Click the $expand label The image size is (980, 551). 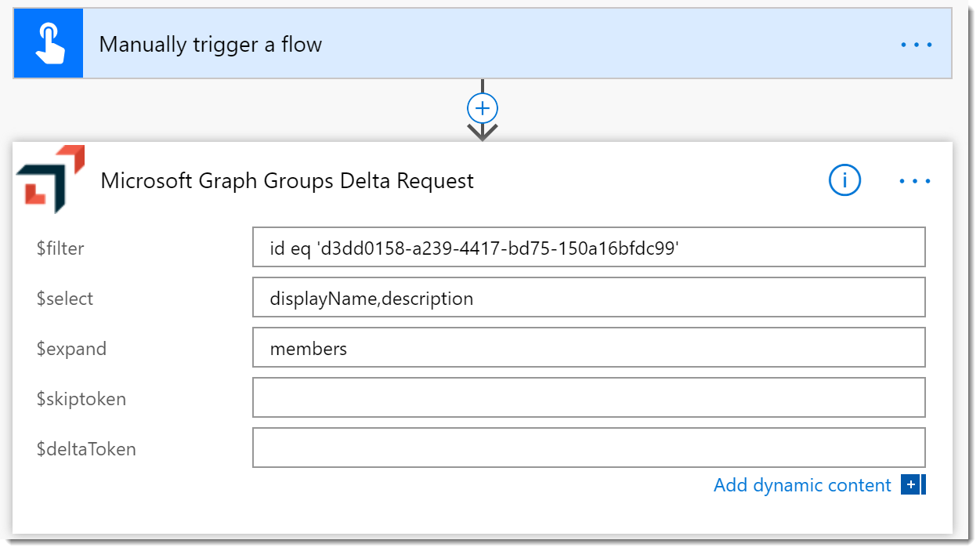click(71, 349)
